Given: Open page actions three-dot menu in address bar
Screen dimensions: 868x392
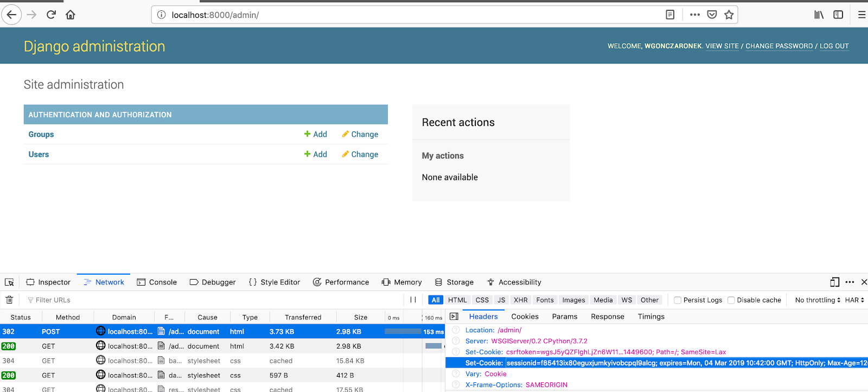Looking at the screenshot, I should [695, 15].
